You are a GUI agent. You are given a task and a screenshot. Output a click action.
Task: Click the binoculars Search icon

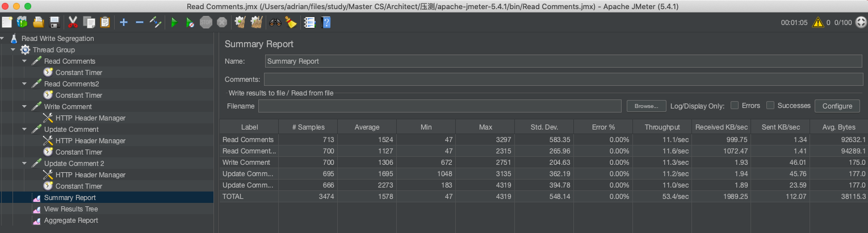tap(275, 23)
